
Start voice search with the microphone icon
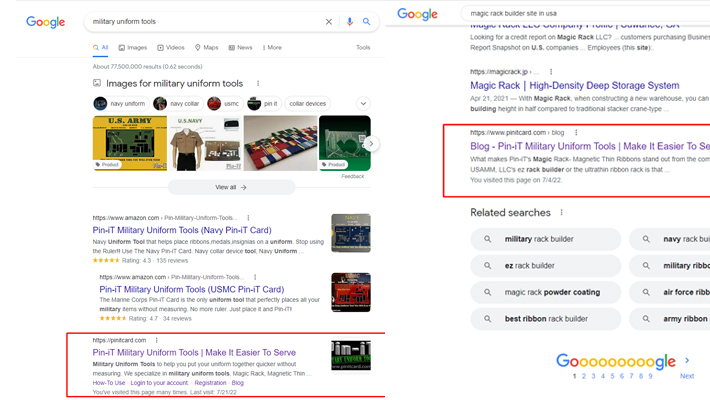(x=349, y=21)
